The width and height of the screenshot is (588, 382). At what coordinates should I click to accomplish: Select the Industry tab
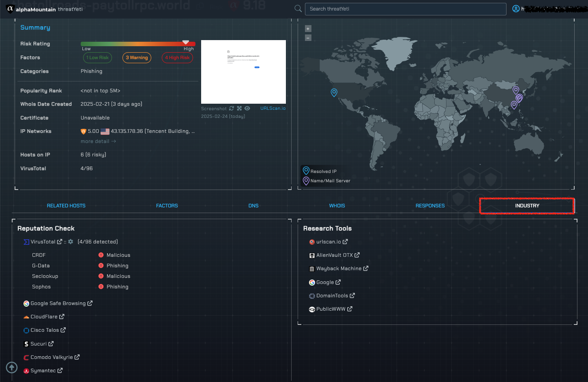[x=527, y=206]
